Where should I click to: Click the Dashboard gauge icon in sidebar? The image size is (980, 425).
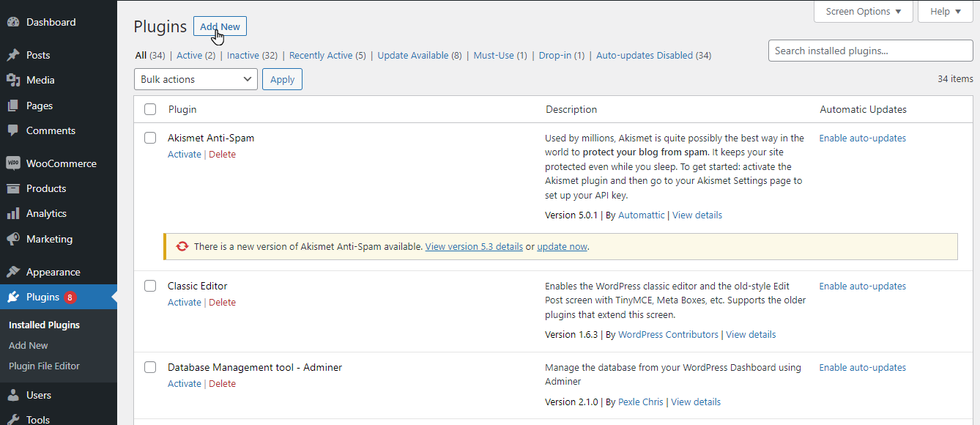pyautogui.click(x=13, y=22)
